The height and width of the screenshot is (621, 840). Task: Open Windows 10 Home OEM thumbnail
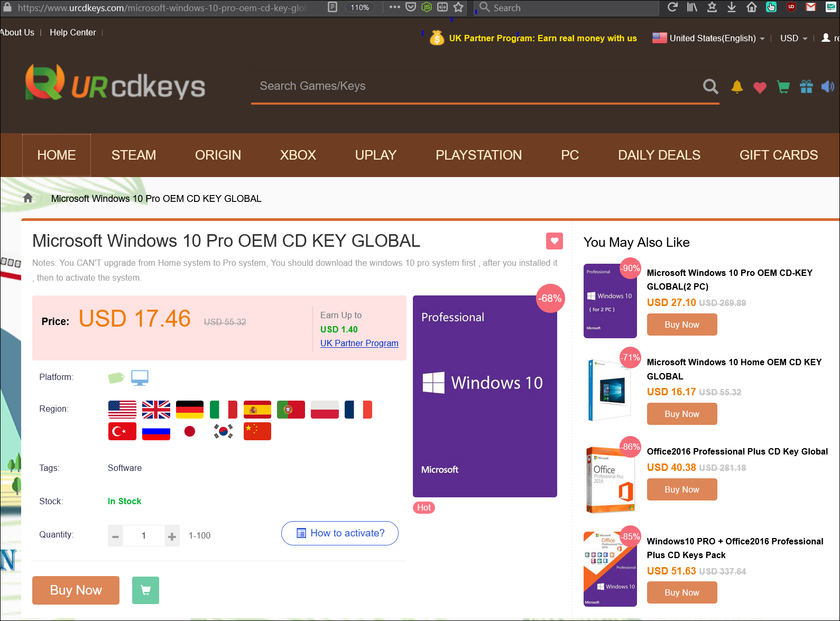point(610,389)
